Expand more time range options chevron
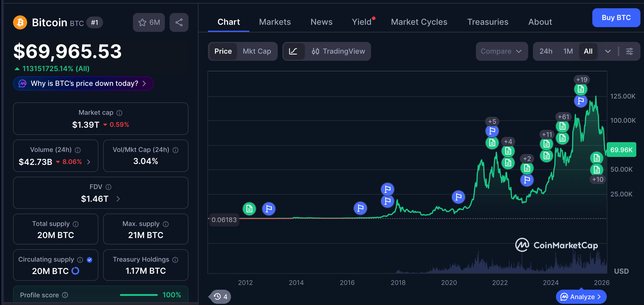The height and width of the screenshot is (305, 644). click(x=608, y=51)
